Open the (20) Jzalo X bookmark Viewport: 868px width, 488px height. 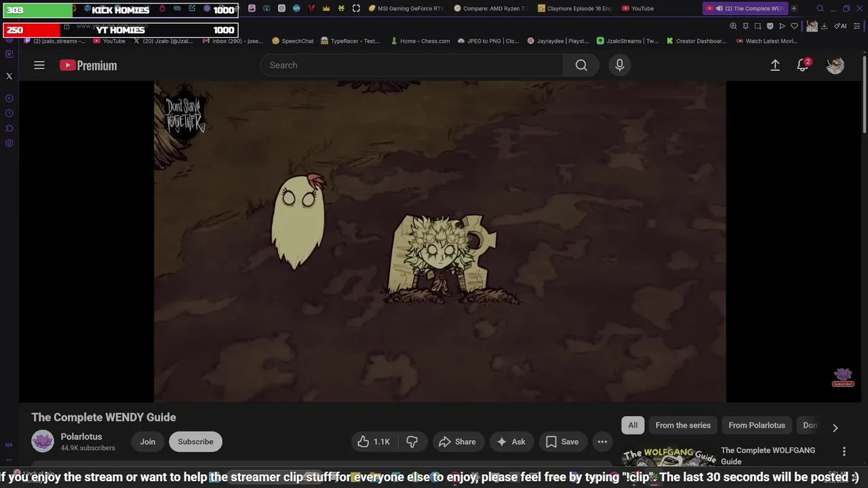click(x=163, y=41)
